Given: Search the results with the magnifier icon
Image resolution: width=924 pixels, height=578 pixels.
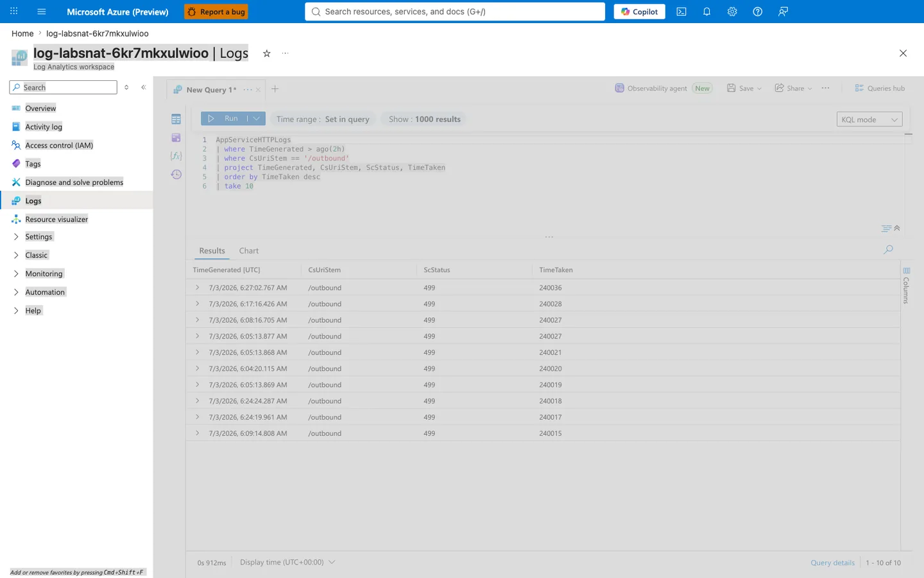Looking at the screenshot, I should click(888, 249).
